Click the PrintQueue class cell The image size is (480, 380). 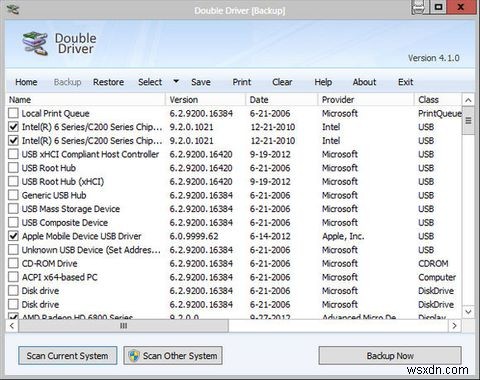click(x=440, y=113)
